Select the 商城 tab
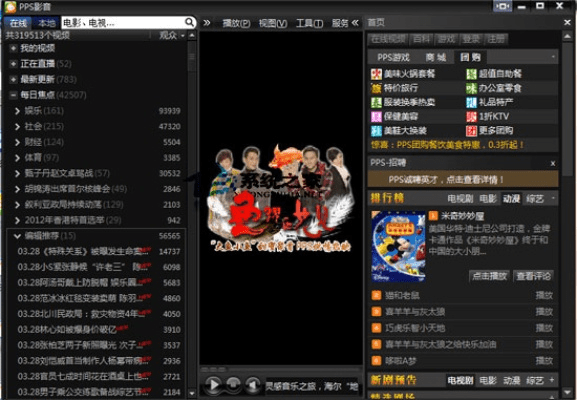The height and width of the screenshot is (400, 577). (436, 57)
